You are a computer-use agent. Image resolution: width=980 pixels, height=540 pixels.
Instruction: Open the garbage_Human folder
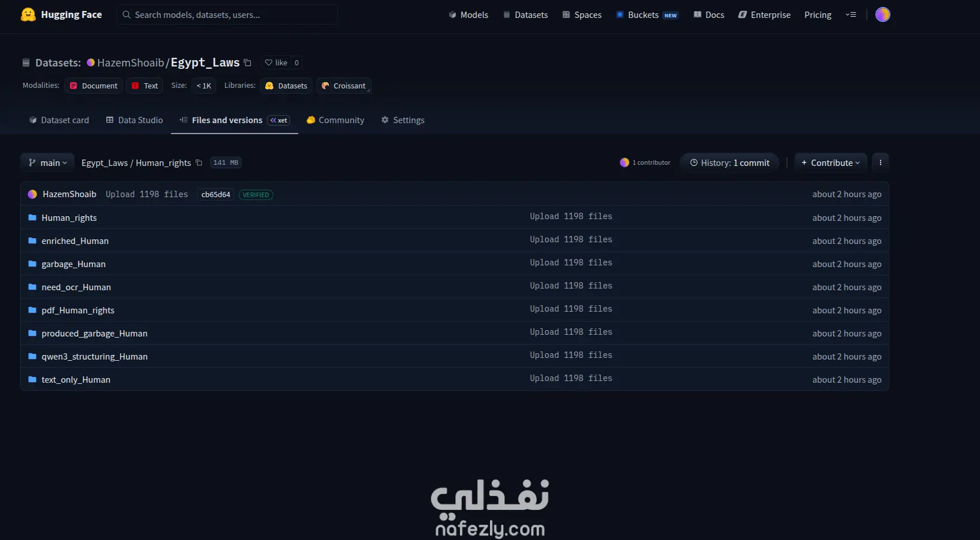click(x=73, y=264)
